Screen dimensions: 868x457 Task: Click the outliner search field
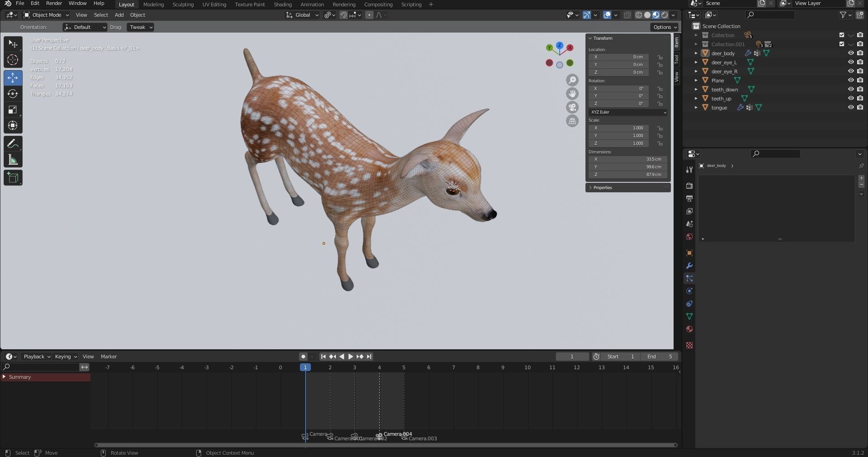coord(770,15)
